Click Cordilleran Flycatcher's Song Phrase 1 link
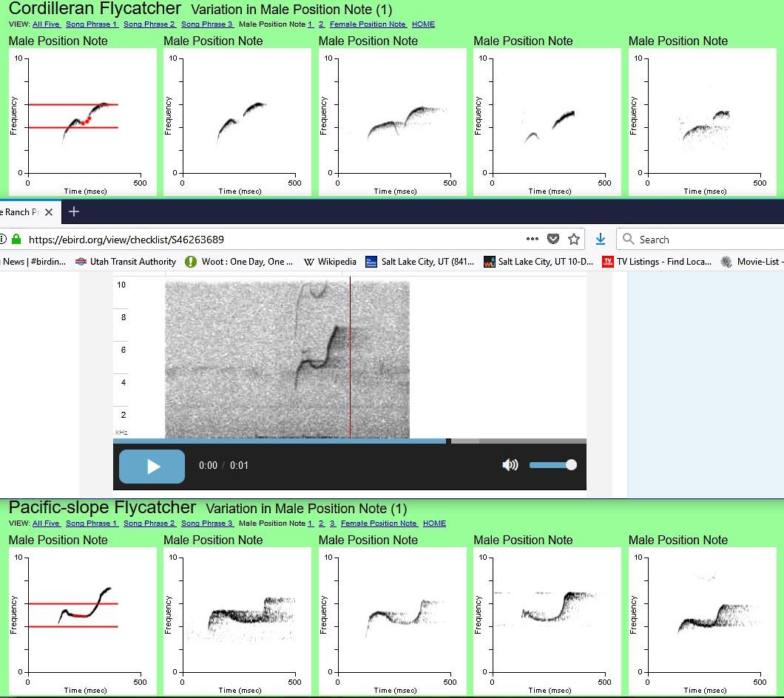This screenshot has height=698, width=784. (x=92, y=24)
